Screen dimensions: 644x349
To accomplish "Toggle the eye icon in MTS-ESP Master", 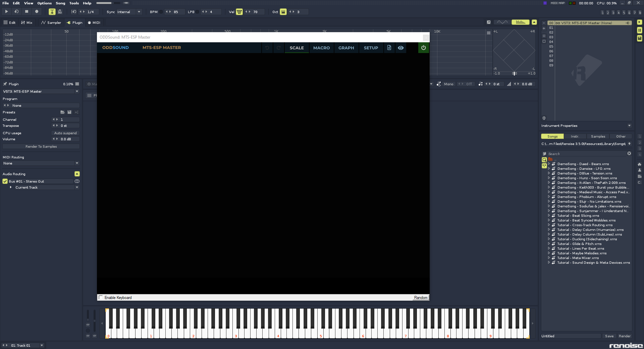I will point(400,48).
